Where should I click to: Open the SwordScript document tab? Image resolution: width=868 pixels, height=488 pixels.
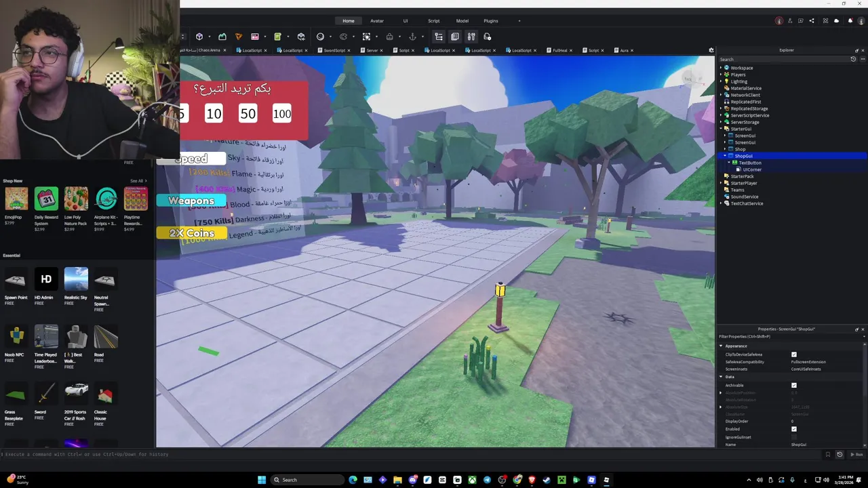(334, 50)
